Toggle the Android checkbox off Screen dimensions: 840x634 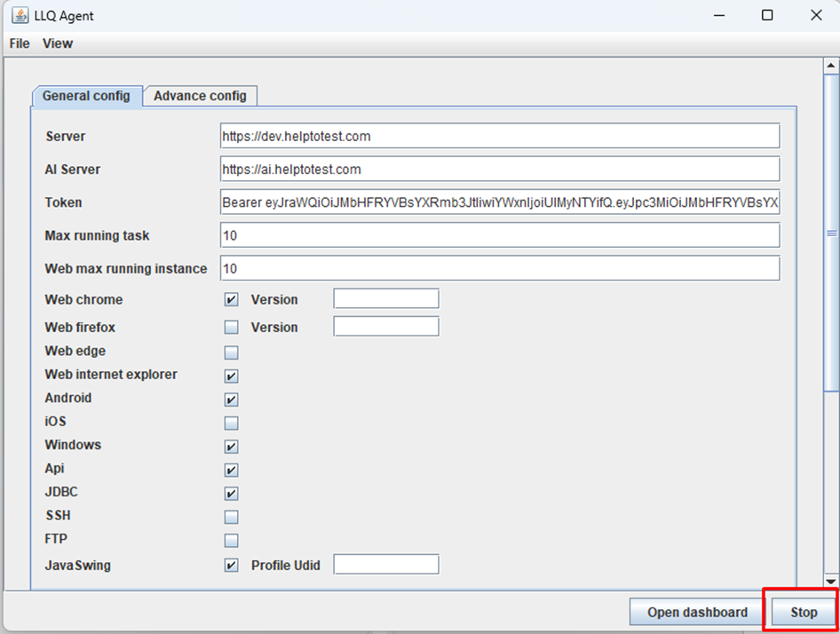[x=231, y=400]
